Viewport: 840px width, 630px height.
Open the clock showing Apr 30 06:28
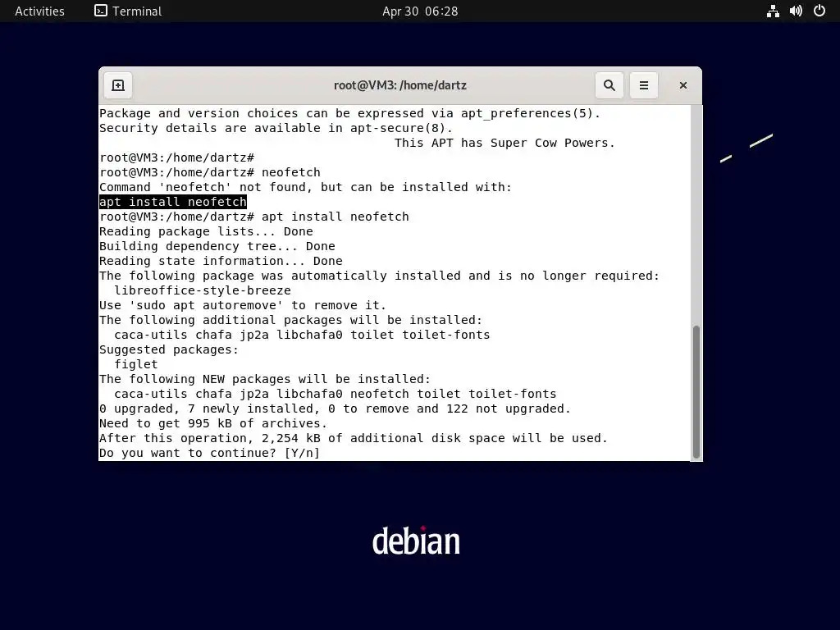pos(420,11)
